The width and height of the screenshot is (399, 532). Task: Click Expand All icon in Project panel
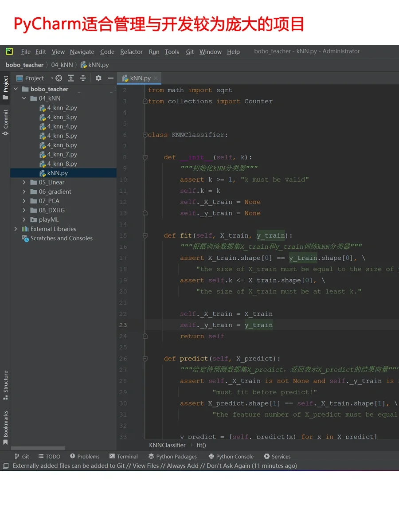pyautogui.click(x=71, y=78)
